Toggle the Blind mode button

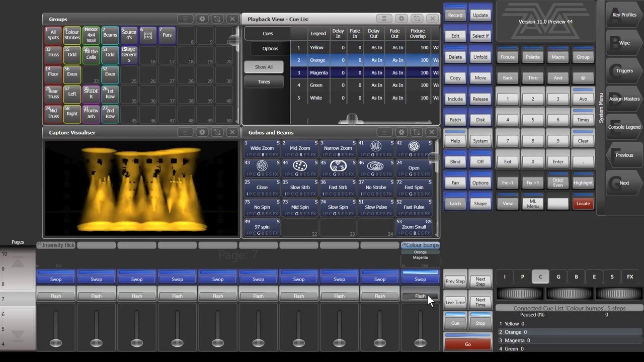455,161
